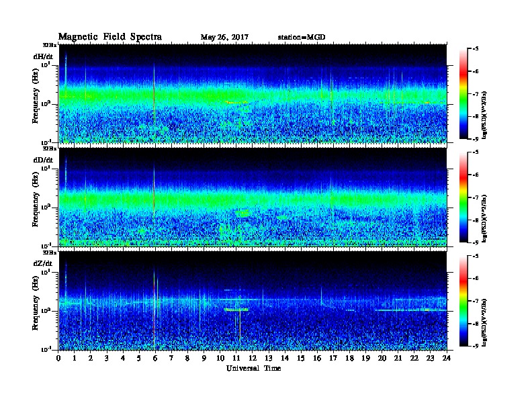
Task: Click the 'station=MGD' label
Action: (x=302, y=37)
